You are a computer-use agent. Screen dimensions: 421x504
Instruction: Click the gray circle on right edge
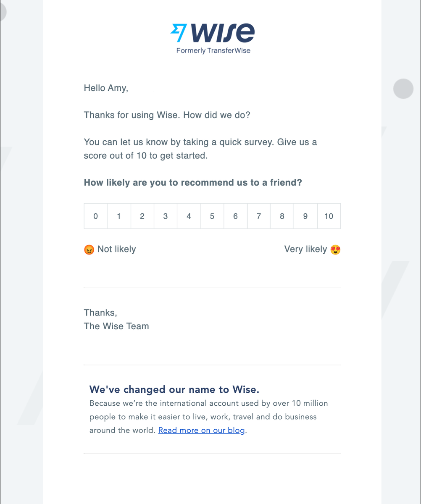click(x=403, y=89)
